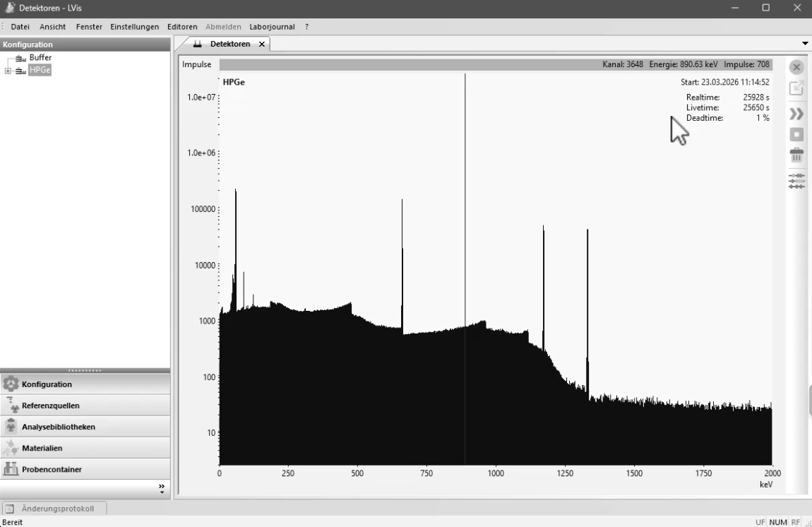This screenshot has height=527, width=812.
Task: Open the Datei menu
Action: click(x=20, y=27)
